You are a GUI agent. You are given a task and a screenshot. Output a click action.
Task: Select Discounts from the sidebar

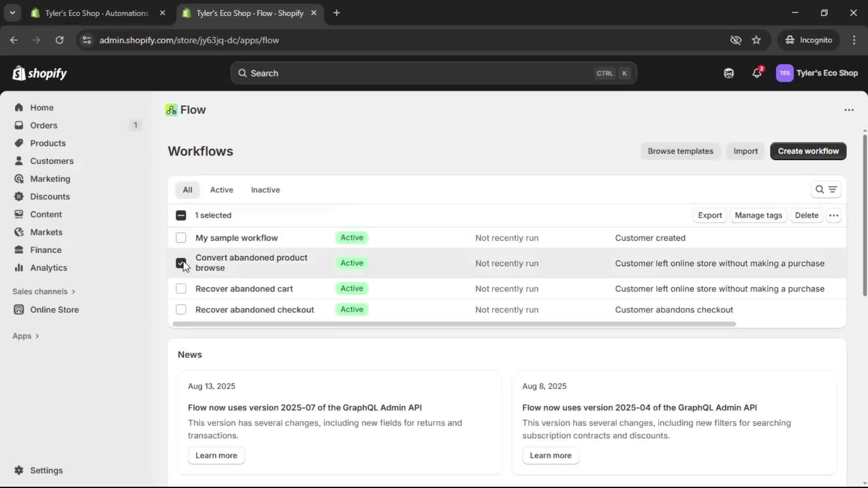51,197
